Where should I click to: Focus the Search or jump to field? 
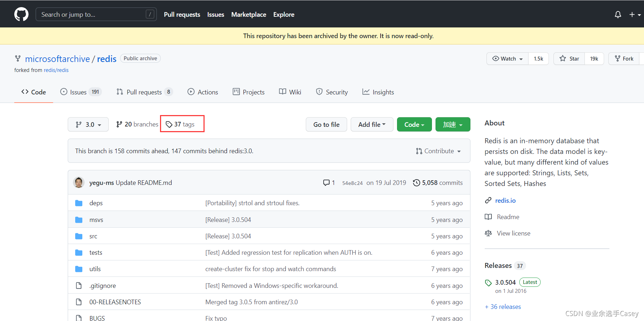[x=96, y=14]
